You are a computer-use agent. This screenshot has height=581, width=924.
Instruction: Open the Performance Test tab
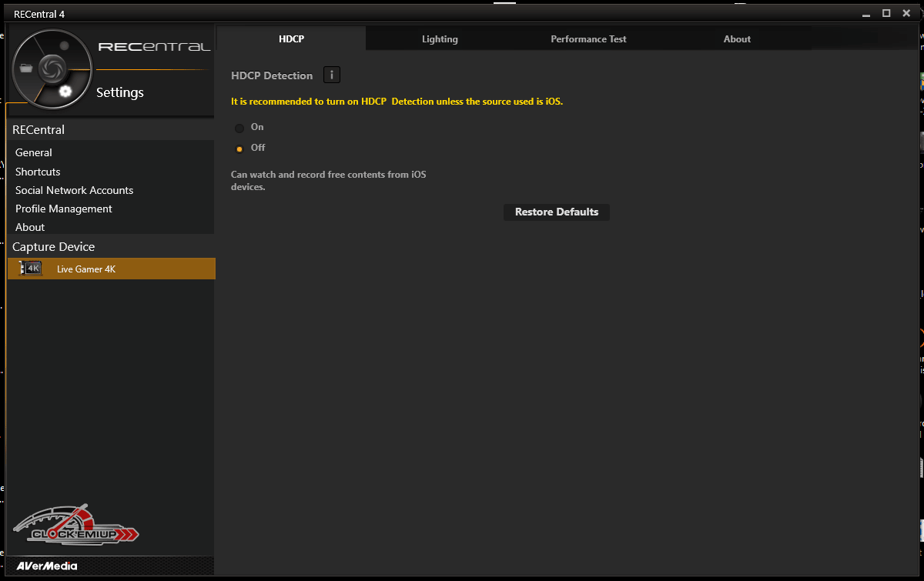[588, 39]
